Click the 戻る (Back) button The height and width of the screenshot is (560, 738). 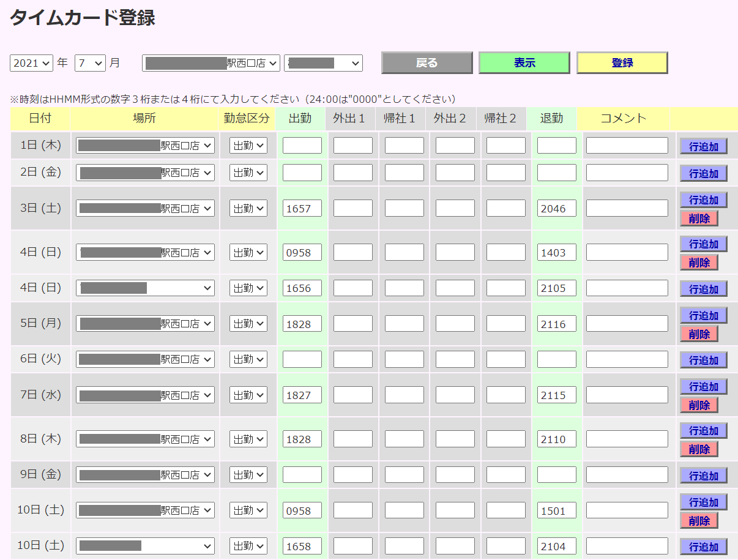427,62
